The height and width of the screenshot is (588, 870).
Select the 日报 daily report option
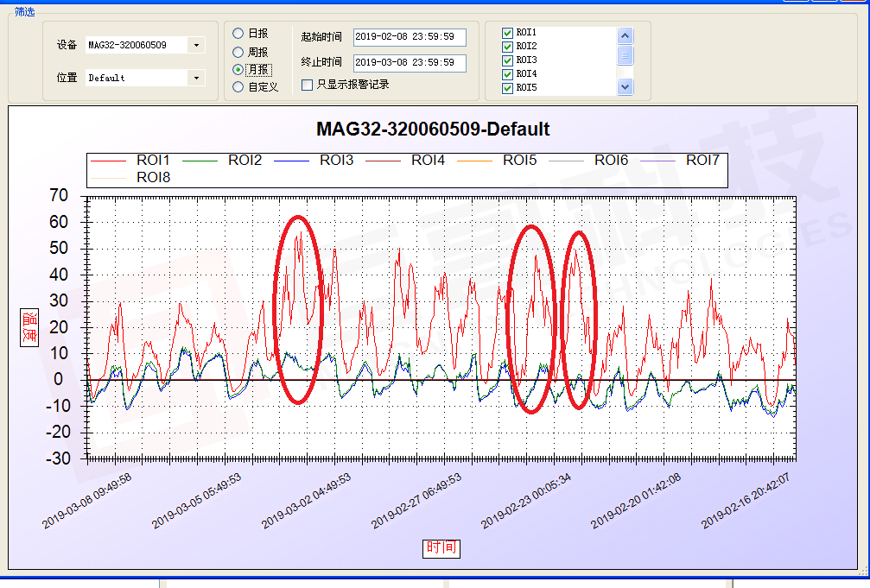[251, 34]
